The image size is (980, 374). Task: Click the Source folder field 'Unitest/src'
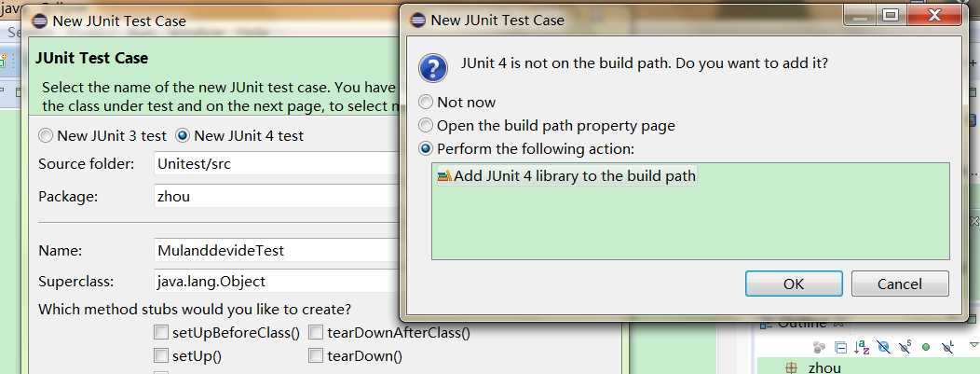(x=277, y=164)
